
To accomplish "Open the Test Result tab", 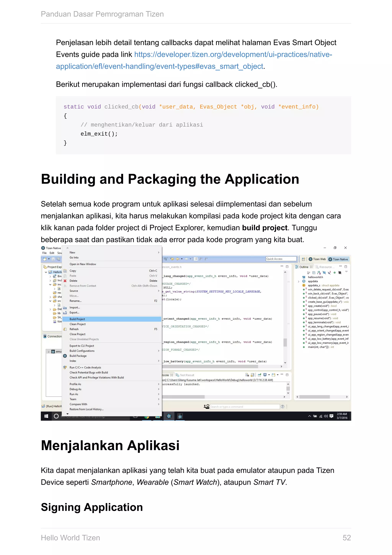I will pyautogui.click(x=185, y=375).
